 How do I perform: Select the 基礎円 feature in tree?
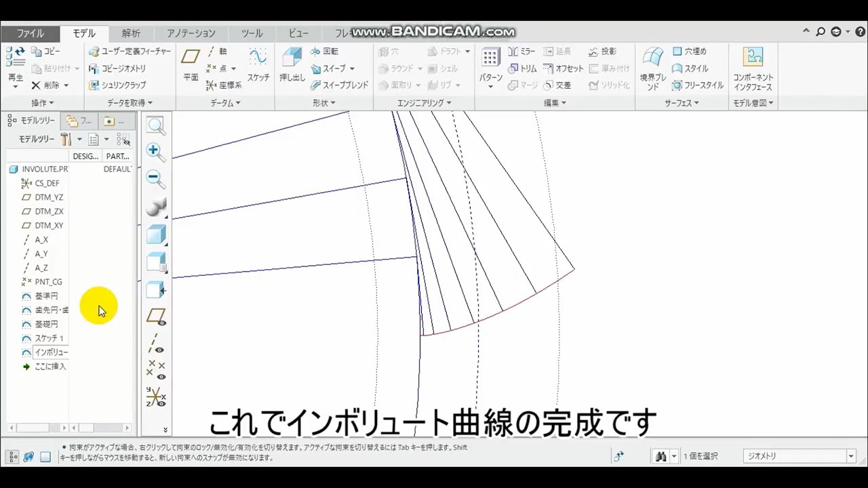pos(40,324)
